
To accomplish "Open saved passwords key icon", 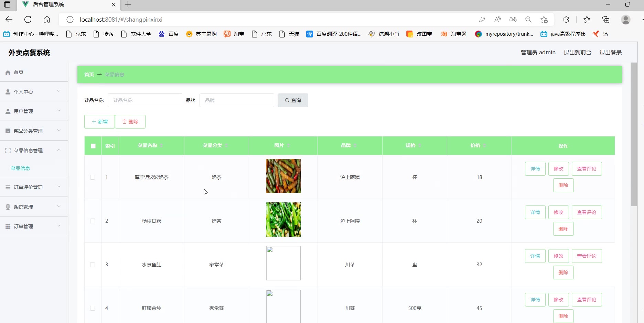I will click(482, 20).
